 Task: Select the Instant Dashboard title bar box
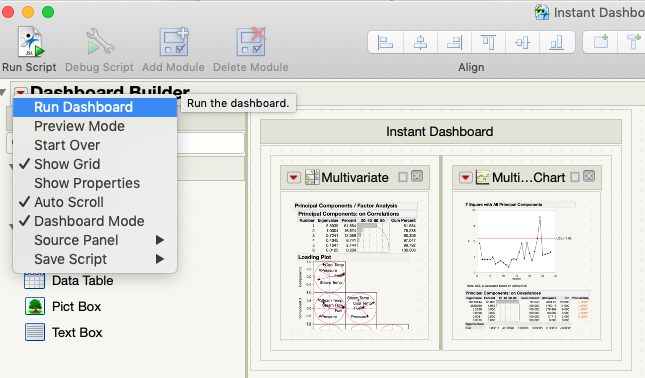(x=441, y=132)
